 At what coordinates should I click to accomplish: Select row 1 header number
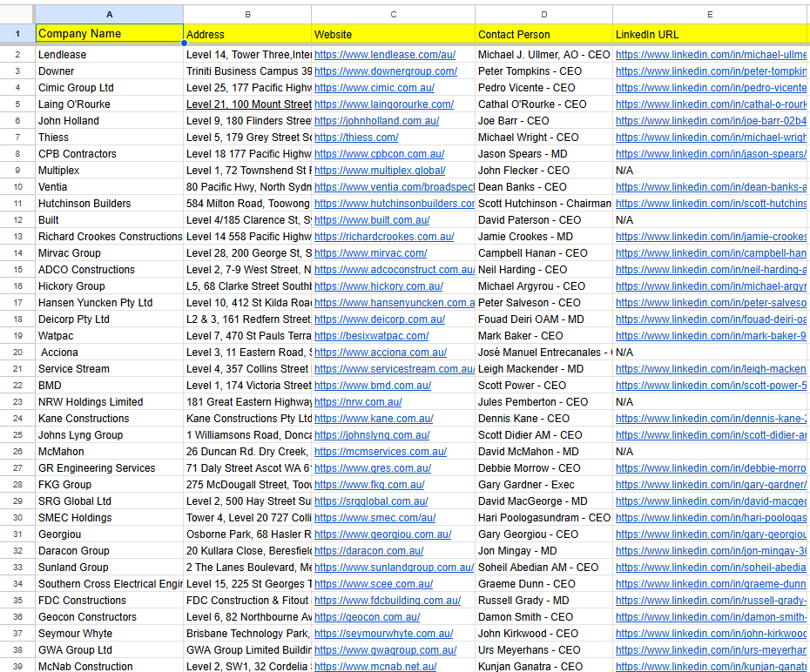(17, 34)
